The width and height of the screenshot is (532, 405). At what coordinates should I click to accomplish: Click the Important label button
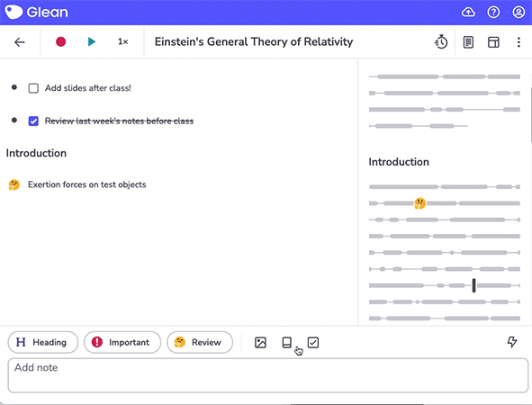coord(122,342)
